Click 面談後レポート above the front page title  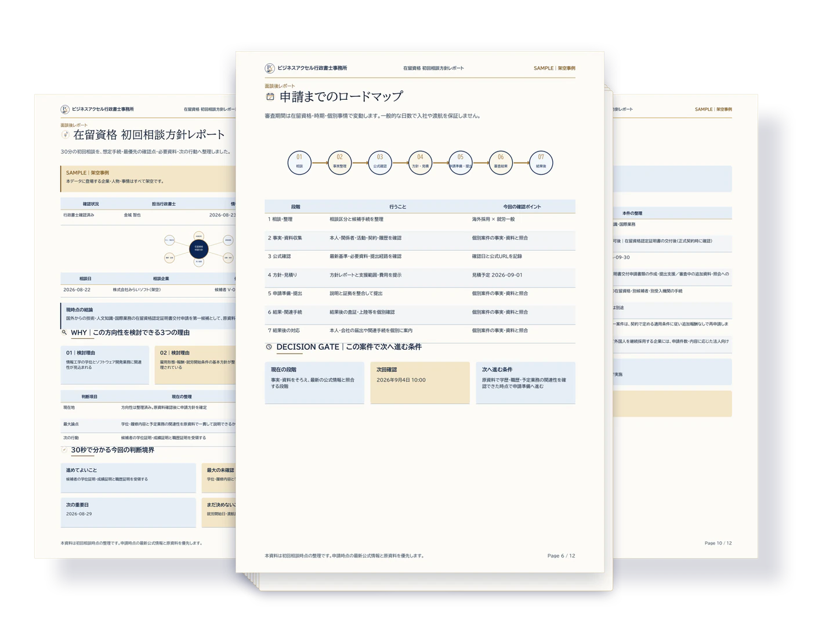click(280, 86)
